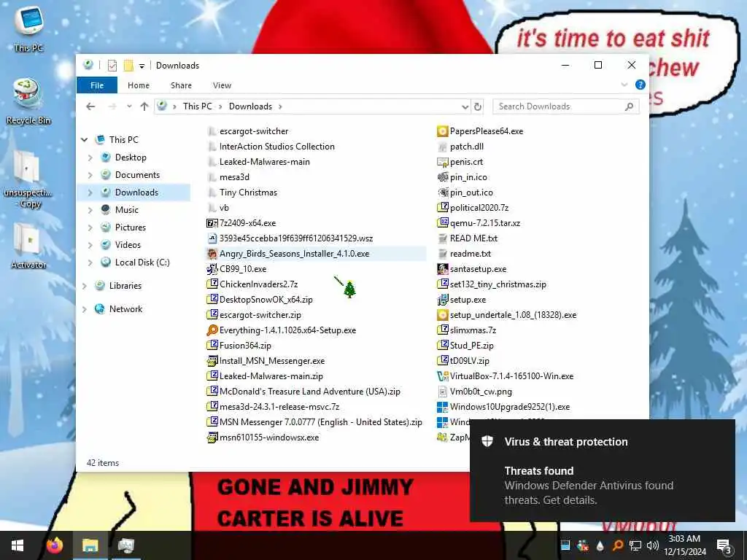Expand the Libraries tree node
Image resolution: width=747 pixels, height=560 pixels.
85,286
